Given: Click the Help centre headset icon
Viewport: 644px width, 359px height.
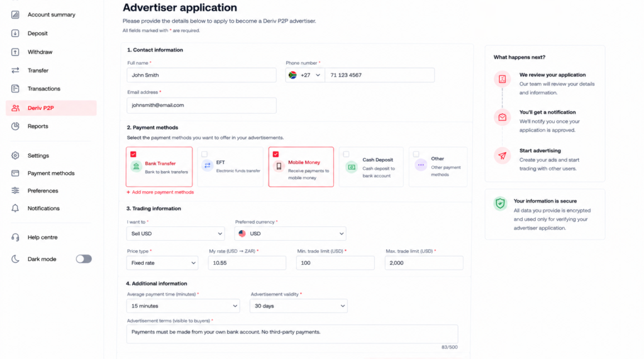Looking at the screenshot, I should click(15, 238).
